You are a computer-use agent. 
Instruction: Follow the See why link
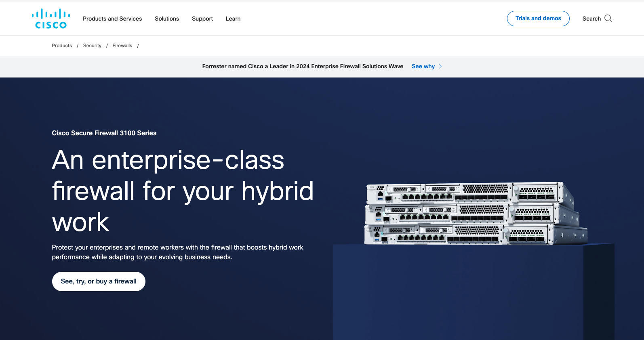click(423, 66)
